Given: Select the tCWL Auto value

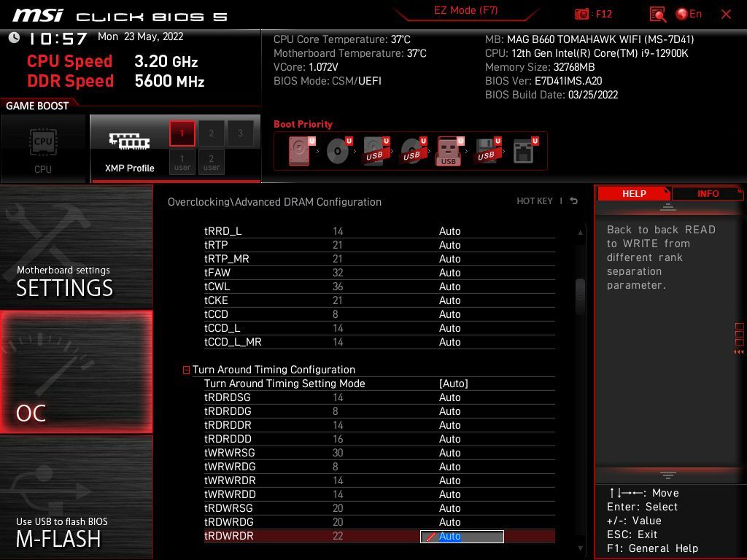Looking at the screenshot, I should [x=449, y=286].
